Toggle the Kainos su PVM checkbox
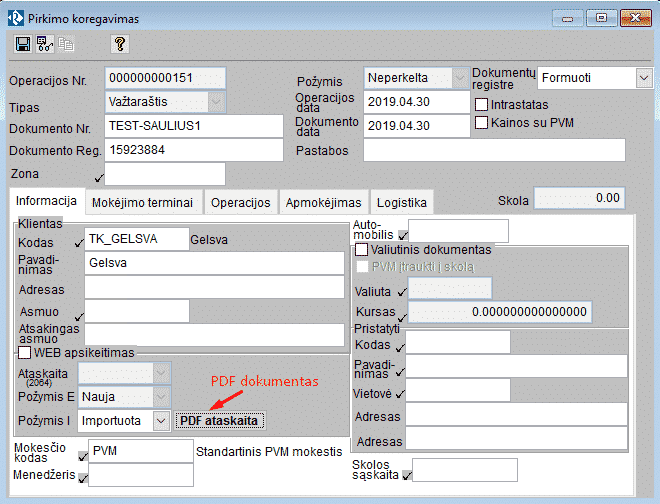The height and width of the screenshot is (504, 660). pyautogui.click(x=481, y=123)
